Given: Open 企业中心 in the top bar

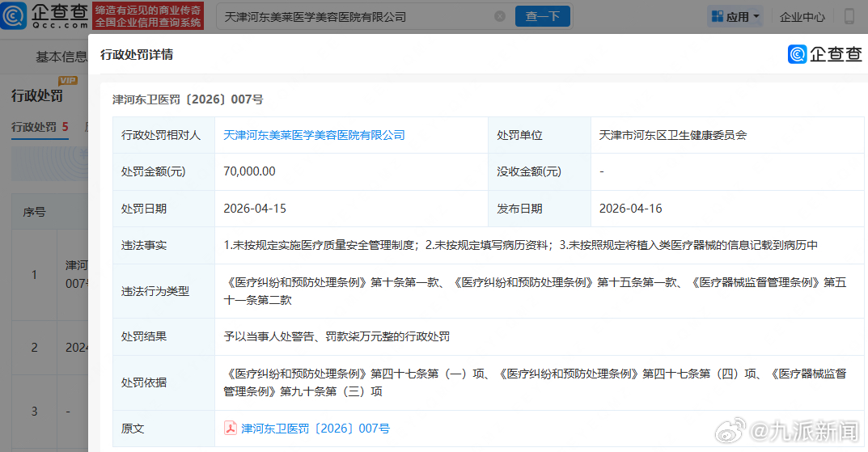Looking at the screenshot, I should [802, 16].
